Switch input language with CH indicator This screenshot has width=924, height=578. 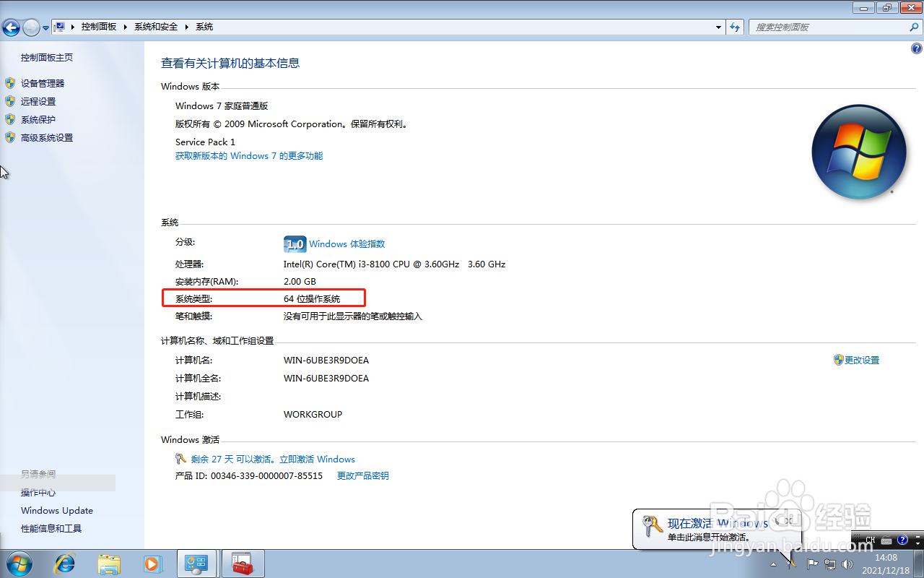tap(871, 540)
